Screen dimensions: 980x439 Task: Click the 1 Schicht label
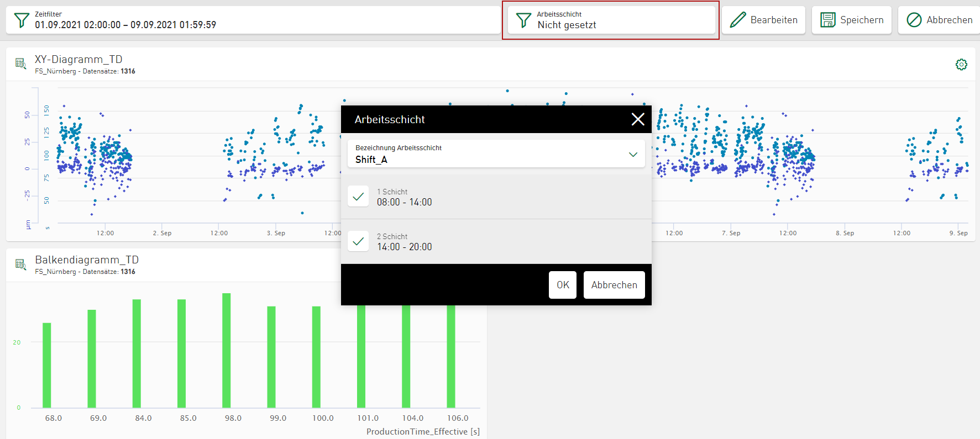392,192
